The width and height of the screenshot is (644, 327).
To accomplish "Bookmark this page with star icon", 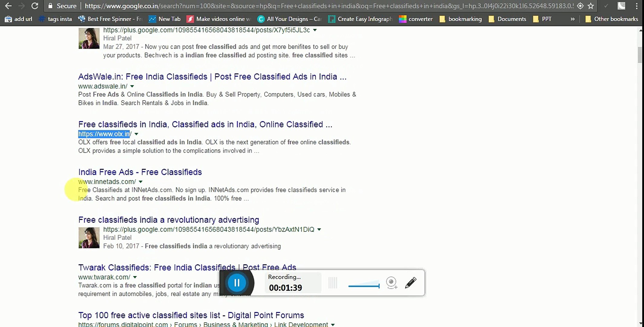I will tap(590, 6).
